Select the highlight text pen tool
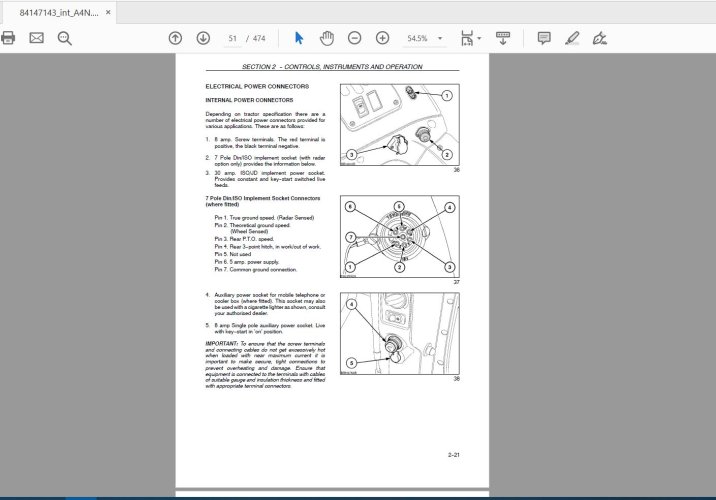 (572, 38)
